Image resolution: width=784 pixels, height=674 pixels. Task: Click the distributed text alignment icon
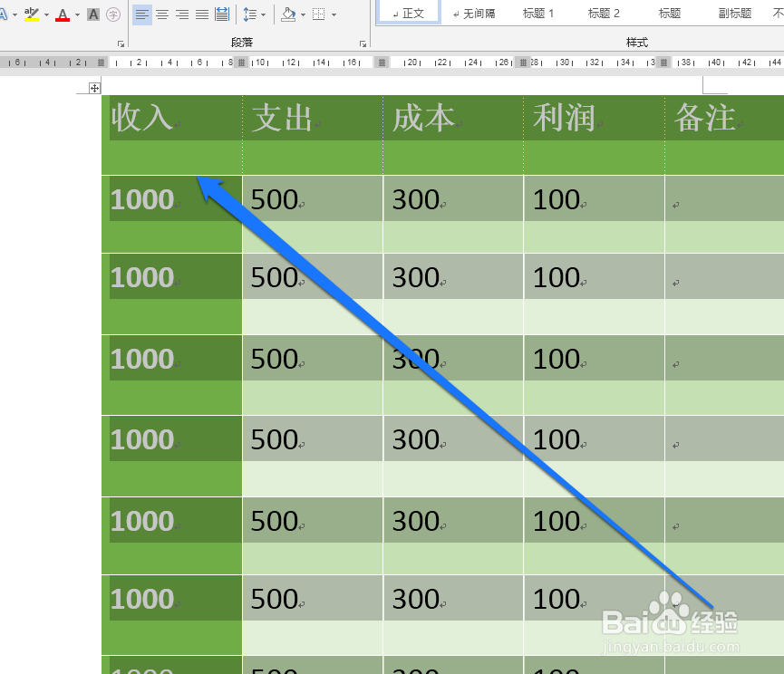pos(221,13)
